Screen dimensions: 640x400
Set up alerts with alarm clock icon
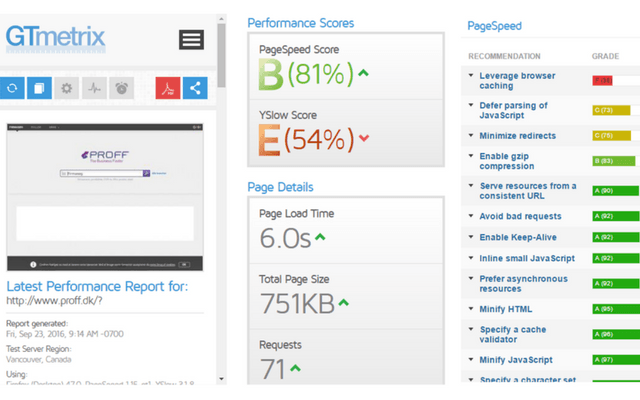pos(122,88)
